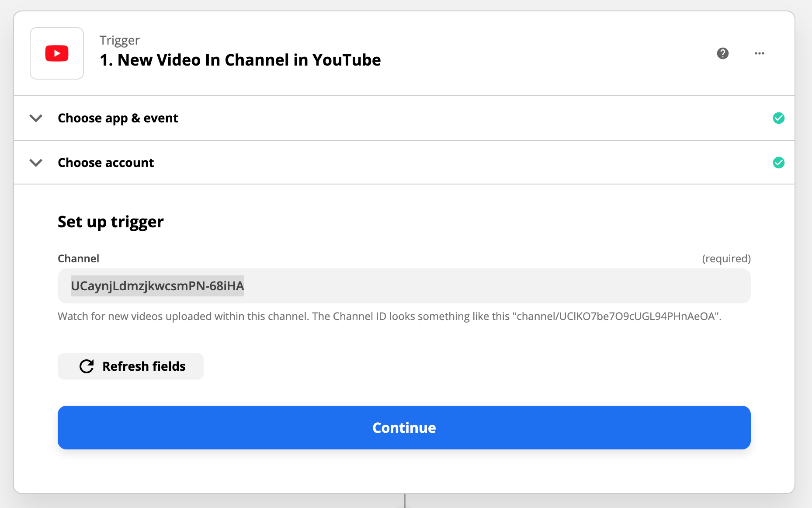Screen dimensions: 812x508
Task: Click the YouTube app icon
Action: (57, 53)
